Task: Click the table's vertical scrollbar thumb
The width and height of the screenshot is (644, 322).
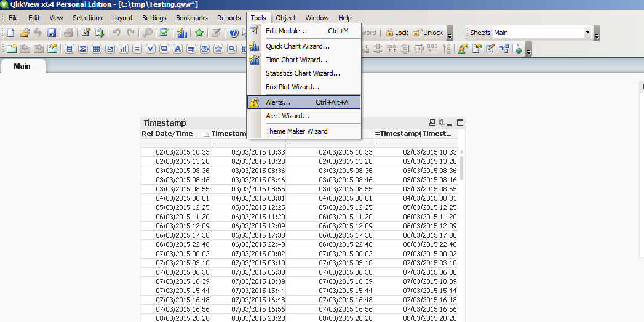Action: 462,167
